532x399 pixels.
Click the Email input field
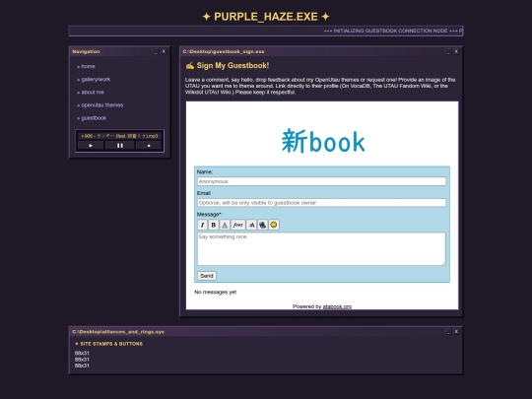point(321,203)
